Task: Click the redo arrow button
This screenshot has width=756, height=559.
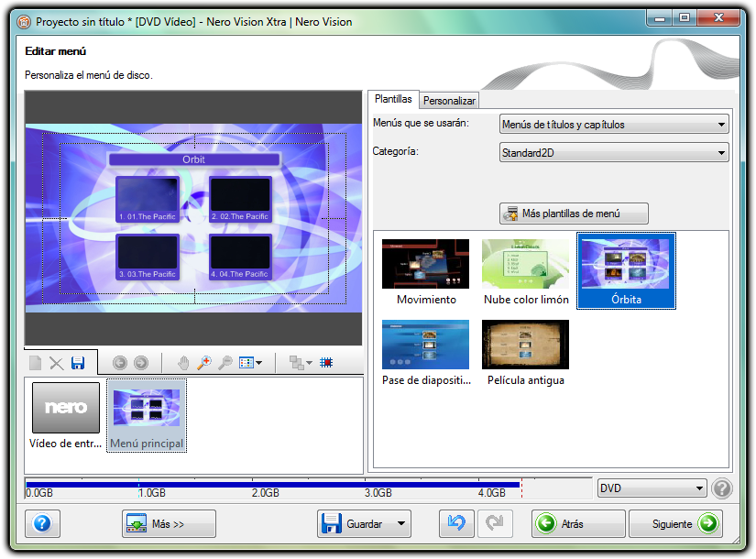Action: click(x=495, y=523)
